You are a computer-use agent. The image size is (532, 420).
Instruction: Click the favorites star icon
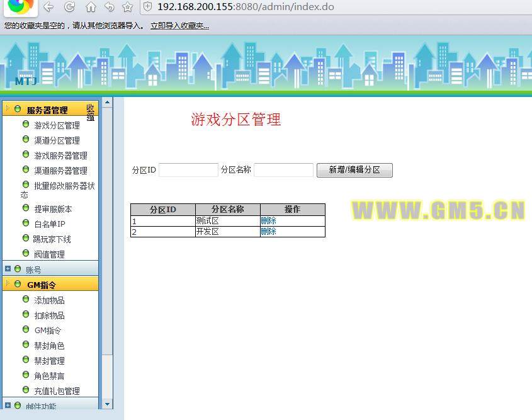pyautogui.click(x=127, y=7)
